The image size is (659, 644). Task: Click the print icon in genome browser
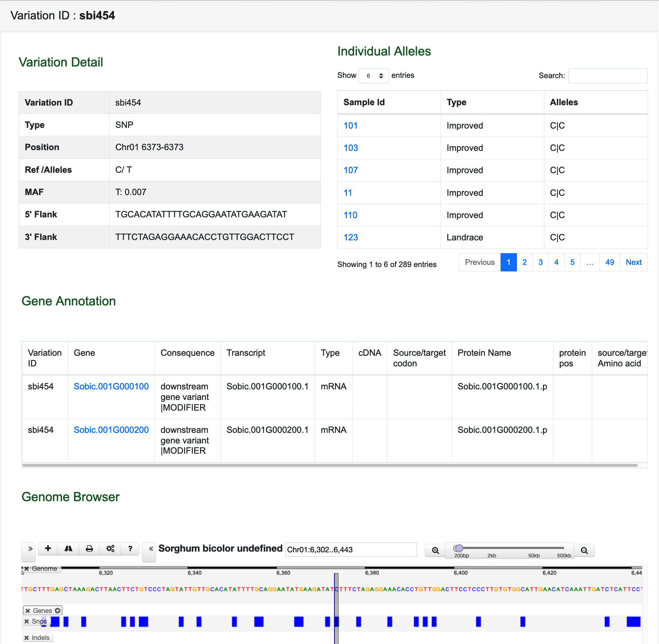[x=89, y=548]
